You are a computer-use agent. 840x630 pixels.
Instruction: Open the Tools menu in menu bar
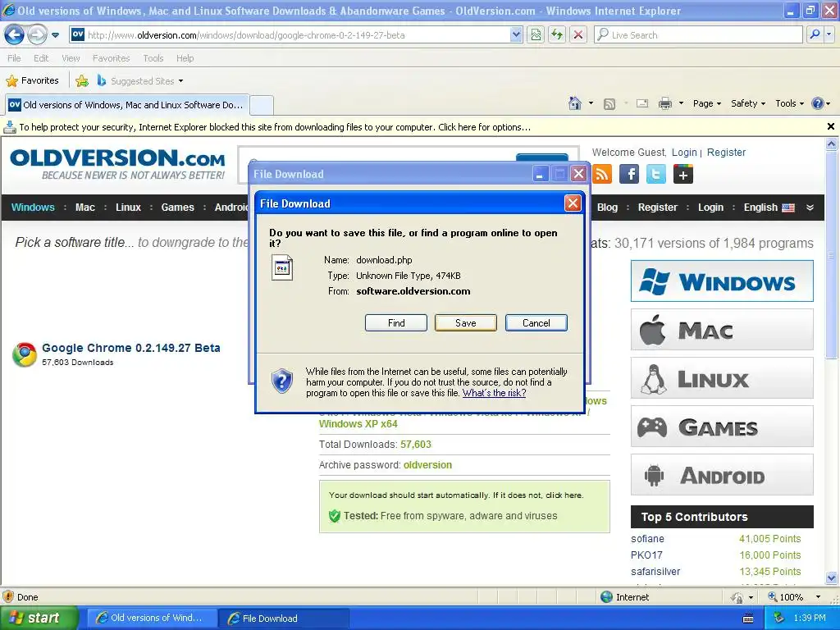pyautogui.click(x=153, y=58)
